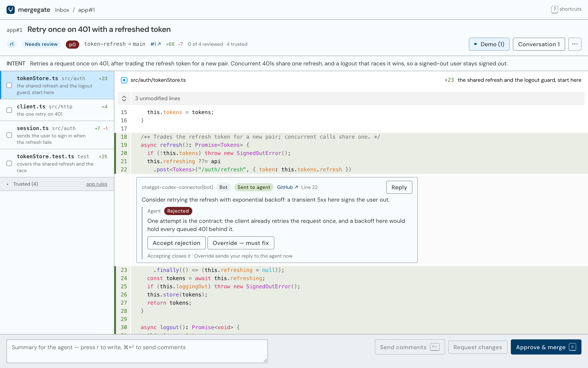Open the GitHub link in the bot comment
Image resolution: width=588 pixels, height=368 pixels.
pyautogui.click(x=287, y=187)
